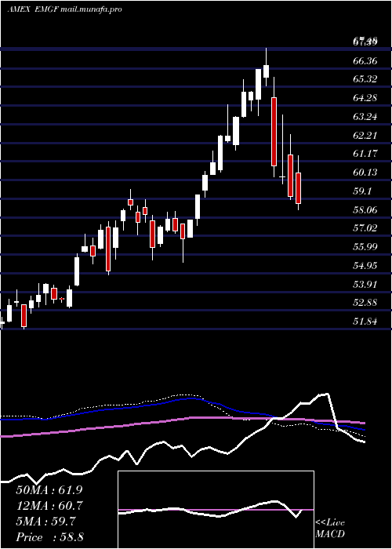The image size is (392, 549).
Task: Select the 60.13 price axis label
Action: (365, 173)
